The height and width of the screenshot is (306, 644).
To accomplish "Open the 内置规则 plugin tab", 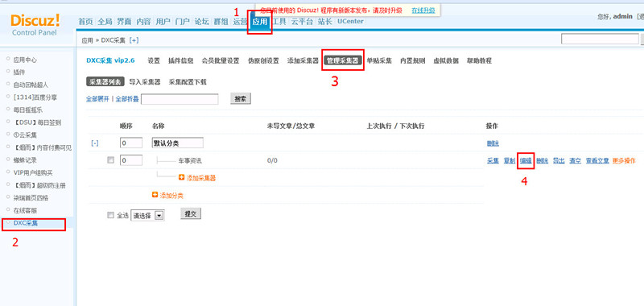I will (413, 60).
